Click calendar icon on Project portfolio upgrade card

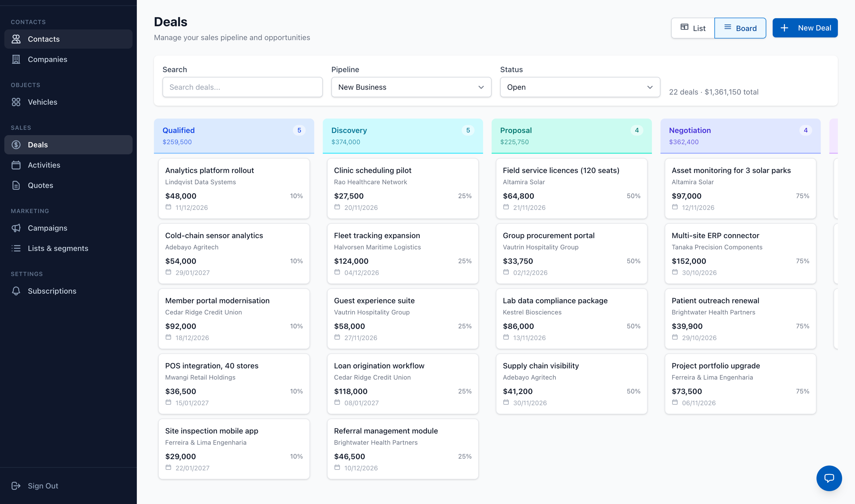pyautogui.click(x=675, y=402)
